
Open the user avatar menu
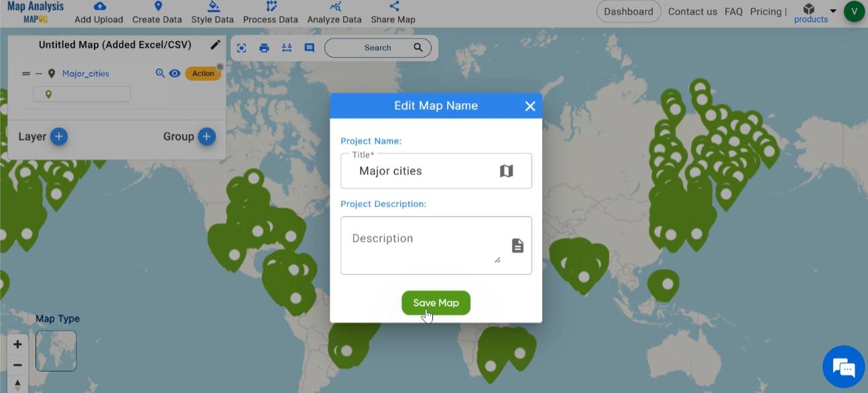854,11
